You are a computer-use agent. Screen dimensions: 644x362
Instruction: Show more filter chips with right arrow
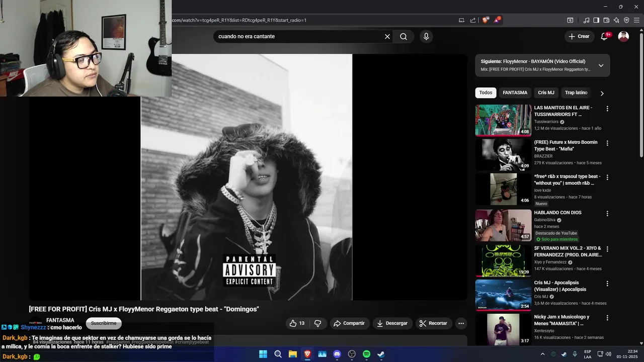click(602, 93)
